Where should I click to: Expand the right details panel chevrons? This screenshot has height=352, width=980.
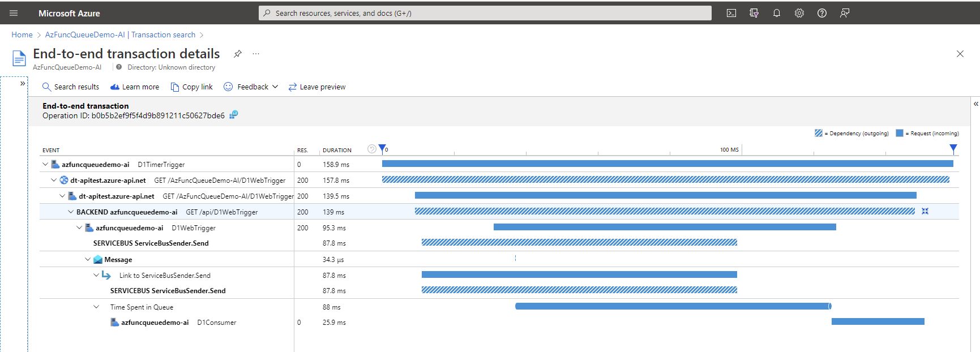pos(976,104)
